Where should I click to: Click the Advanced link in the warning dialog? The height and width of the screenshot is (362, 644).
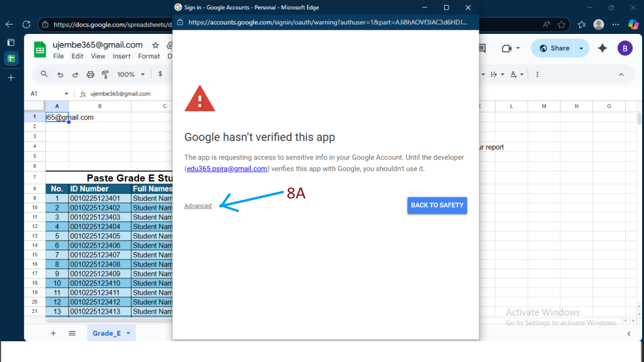pos(197,206)
